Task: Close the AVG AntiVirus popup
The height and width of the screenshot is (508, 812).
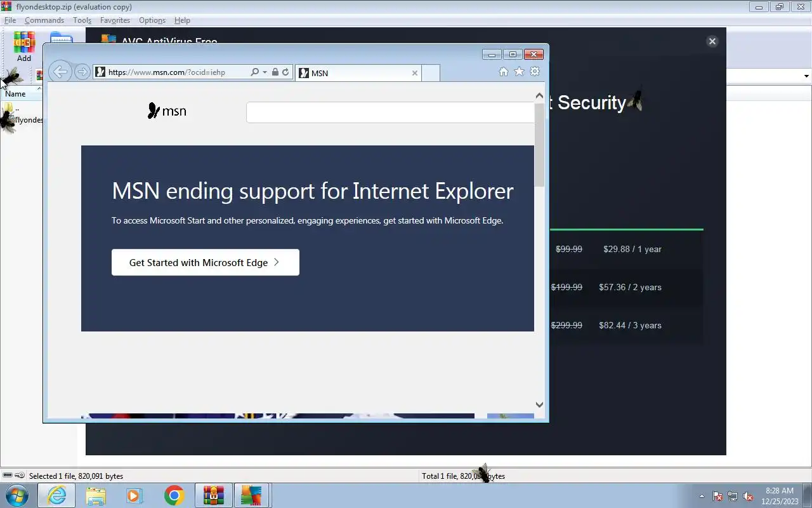Action: tap(712, 41)
